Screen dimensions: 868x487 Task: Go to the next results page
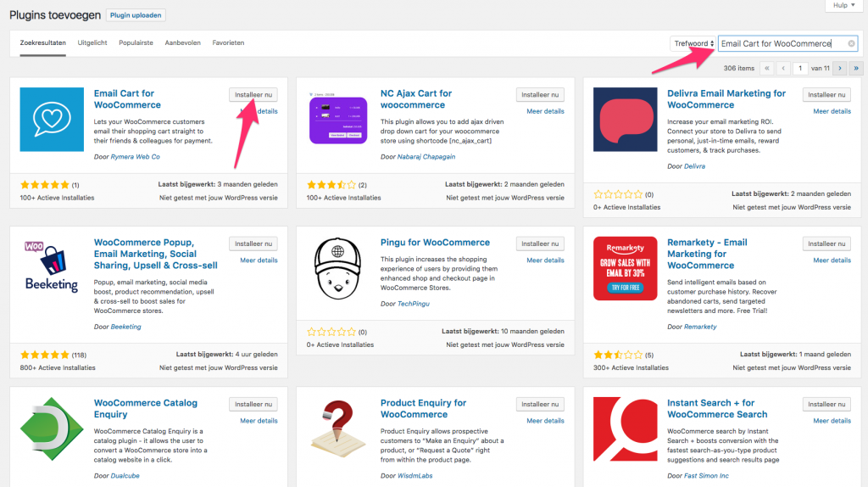(x=840, y=68)
